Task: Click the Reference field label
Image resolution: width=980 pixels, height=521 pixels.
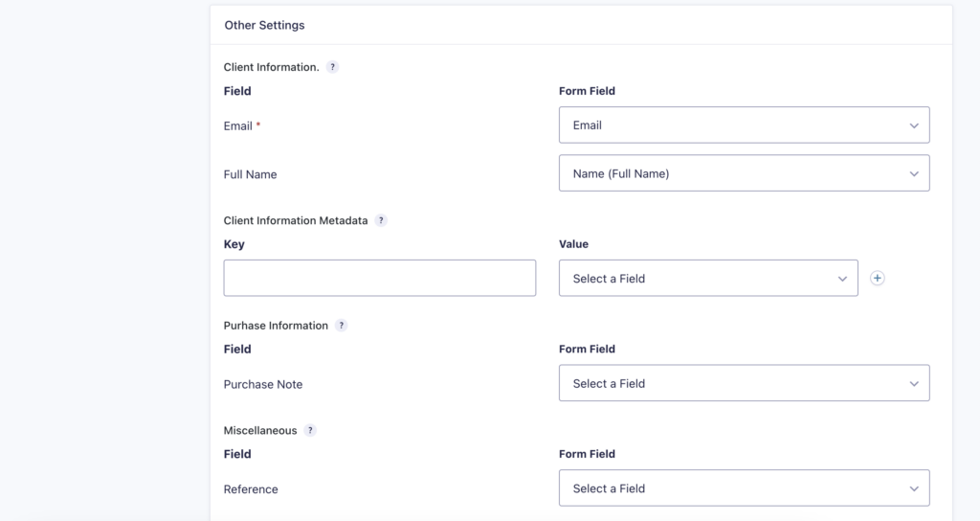Action: 251,489
